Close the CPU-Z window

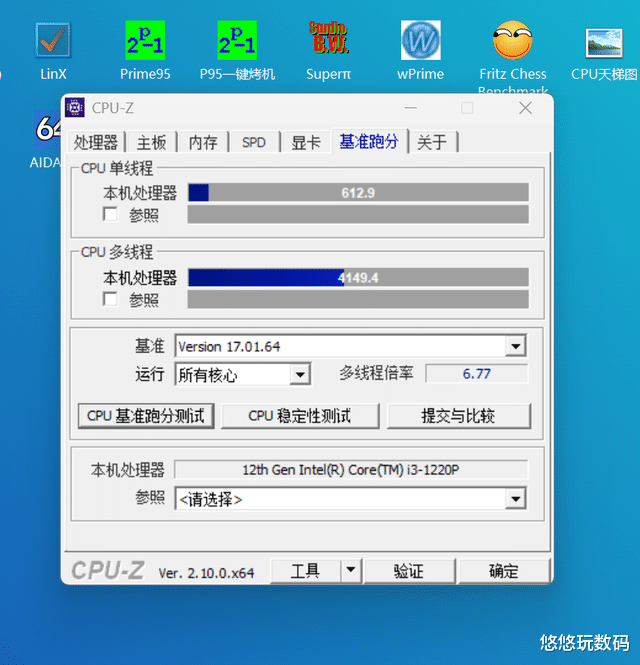(x=525, y=108)
